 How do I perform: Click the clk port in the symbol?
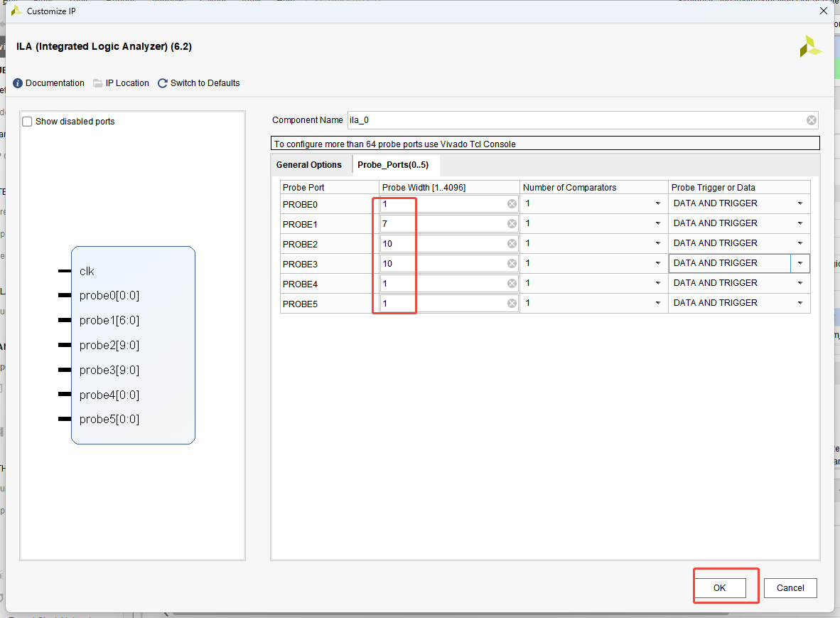pyautogui.click(x=87, y=271)
